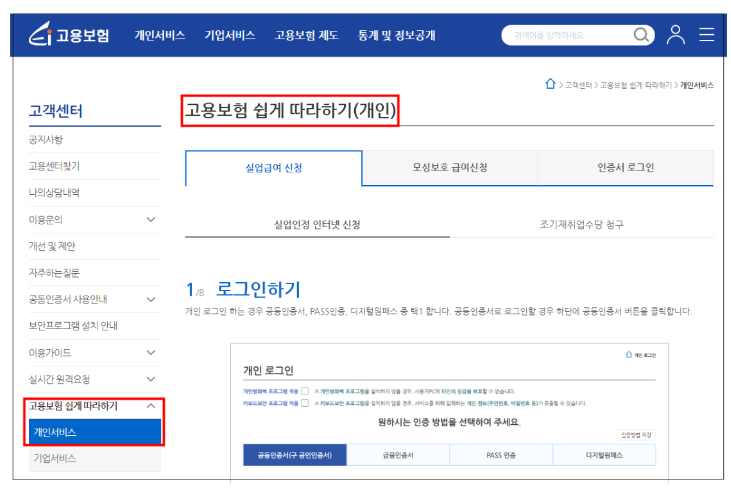Click the 고용보험 logo
The image size is (731, 492).
69,34
